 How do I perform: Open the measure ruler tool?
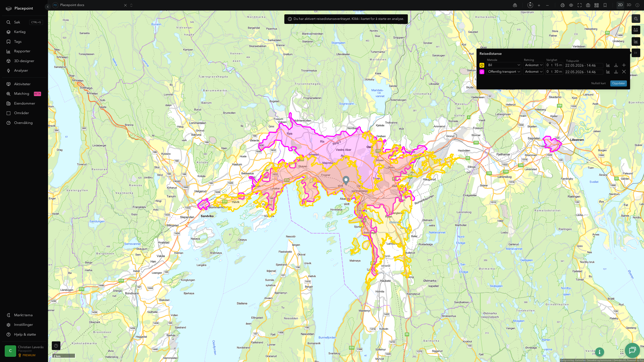636,30
